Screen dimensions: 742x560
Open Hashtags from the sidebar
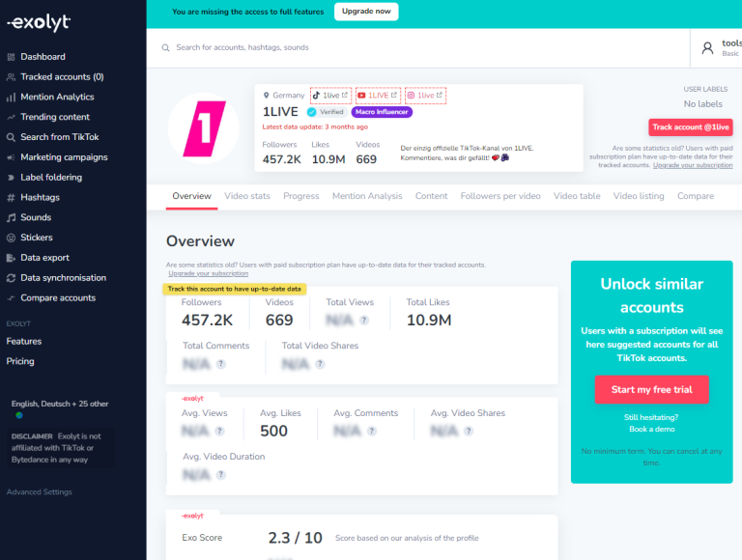pos(41,198)
